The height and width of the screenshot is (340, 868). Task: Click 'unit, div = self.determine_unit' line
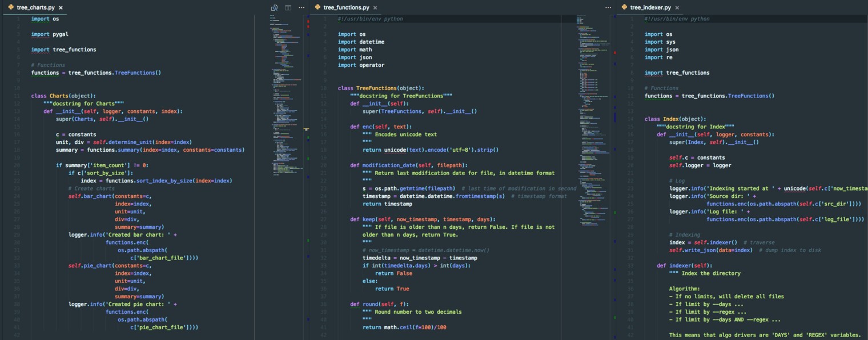tap(124, 142)
